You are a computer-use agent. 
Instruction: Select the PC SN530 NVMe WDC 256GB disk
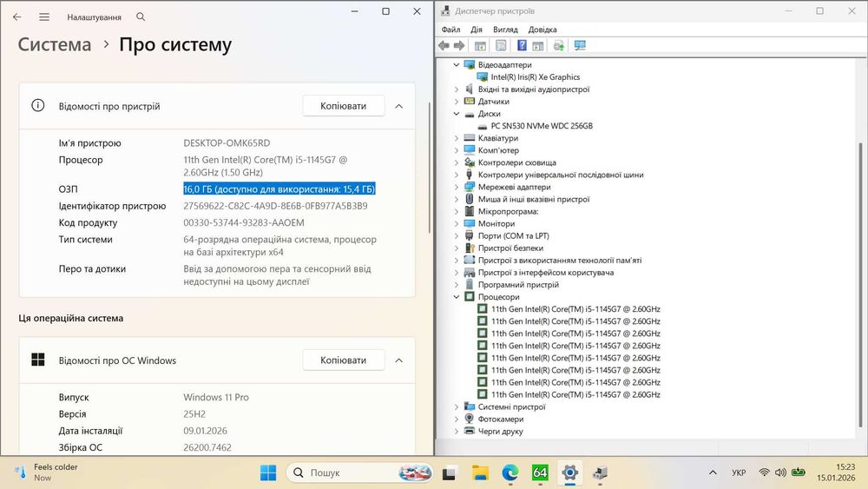(x=542, y=126)
